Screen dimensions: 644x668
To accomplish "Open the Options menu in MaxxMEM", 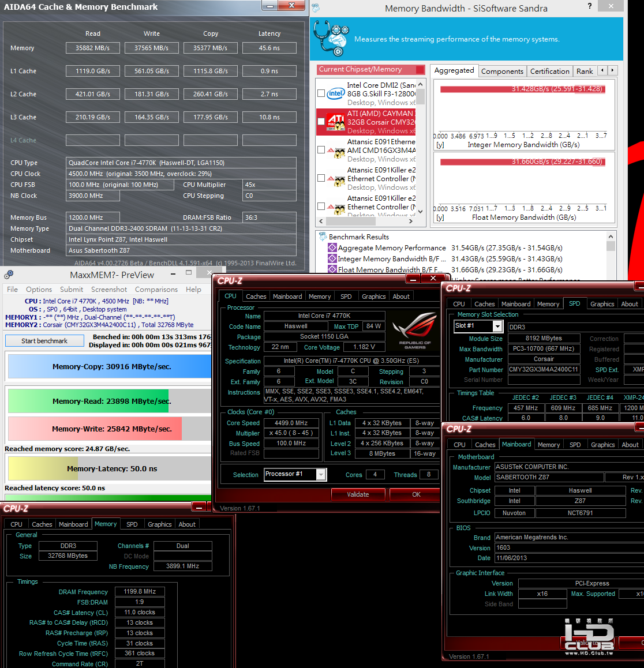I will click(x=39, y=289).
